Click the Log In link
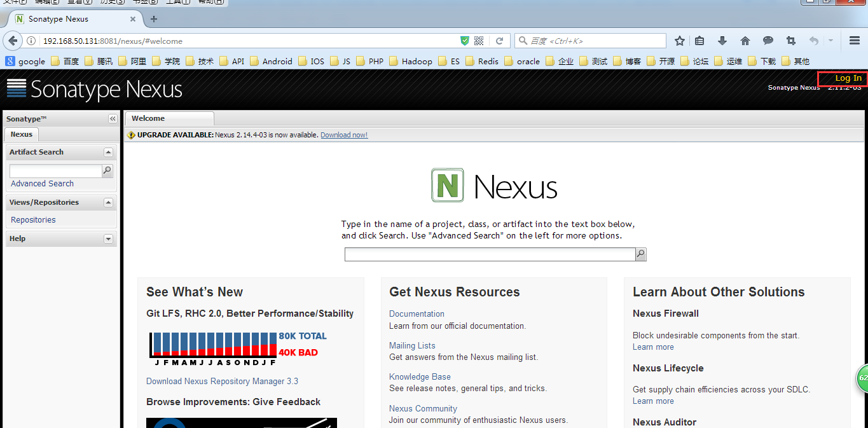The height and width of the screenshot is (428, 868). [848, 78]
